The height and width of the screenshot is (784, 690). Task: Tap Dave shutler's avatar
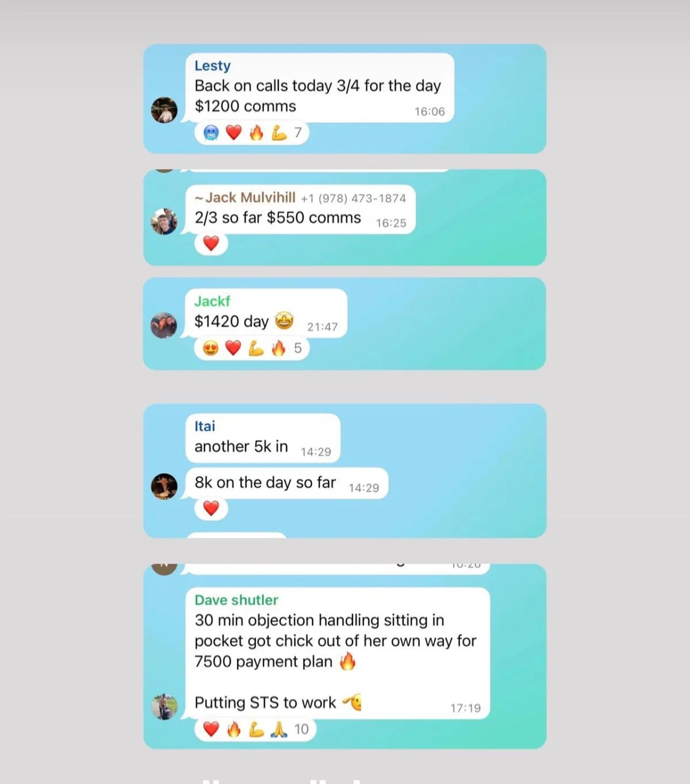(x=164, y=706)
